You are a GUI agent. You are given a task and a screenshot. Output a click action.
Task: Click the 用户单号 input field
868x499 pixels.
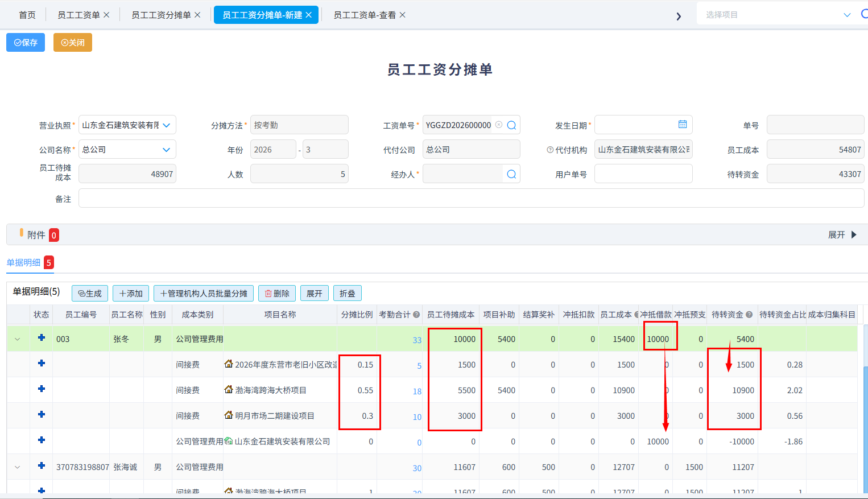coord(643,174)
